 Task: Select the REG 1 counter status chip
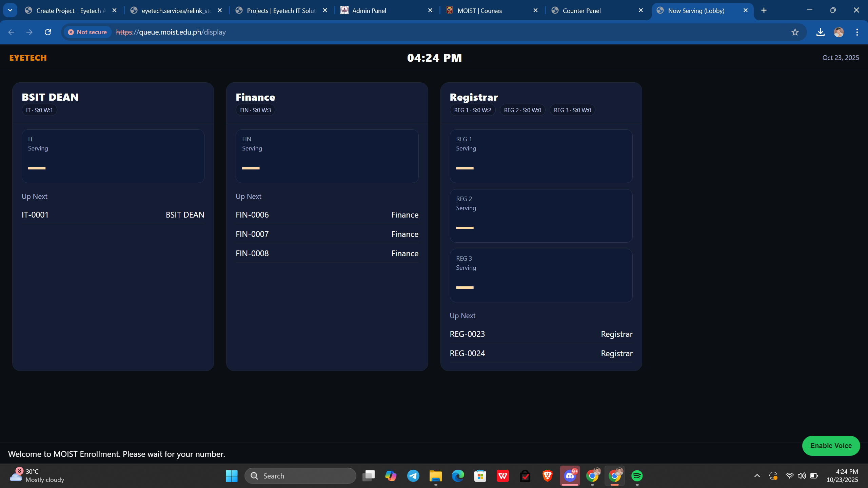(x=472, y=110)
